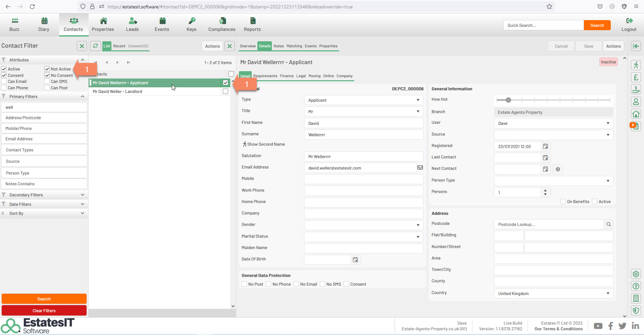The height and width of the screenshot is (335, 644).
Task: Open the Country dropdown showing United Kingdom
Action: pos(553,294)
